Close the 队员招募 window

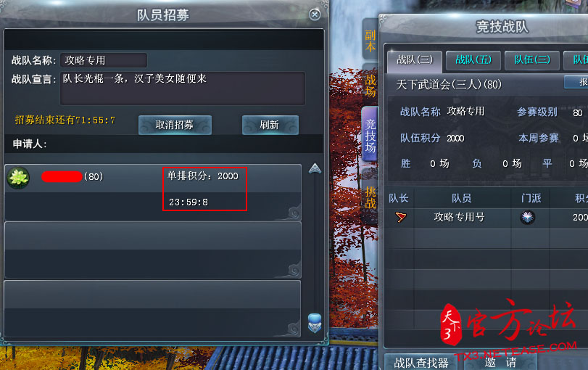point(315,15)
